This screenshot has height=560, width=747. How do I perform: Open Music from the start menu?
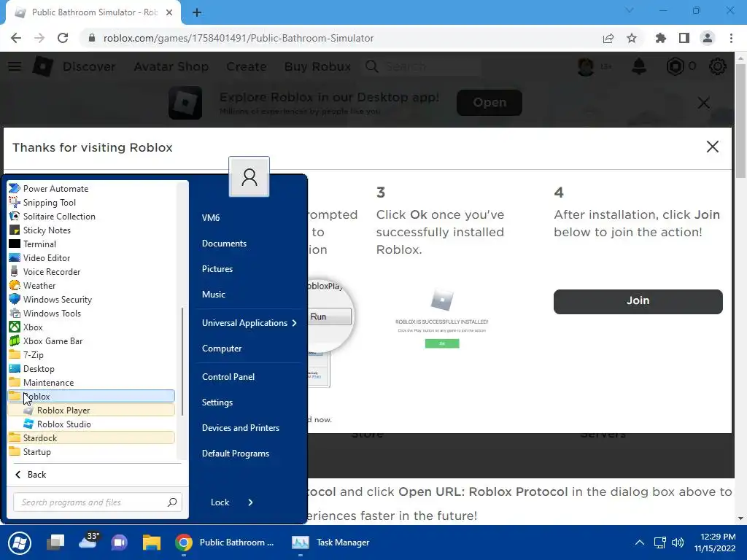[x=214, y=295]
